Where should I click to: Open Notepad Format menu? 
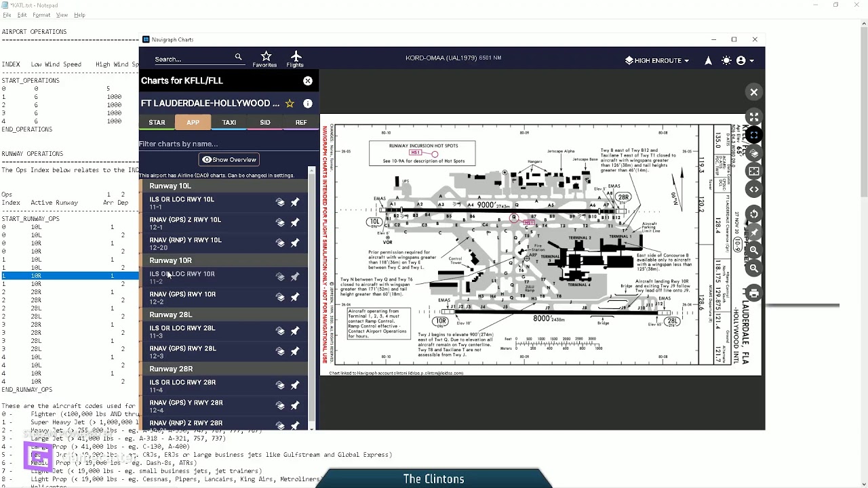click(x=41, y=15)
